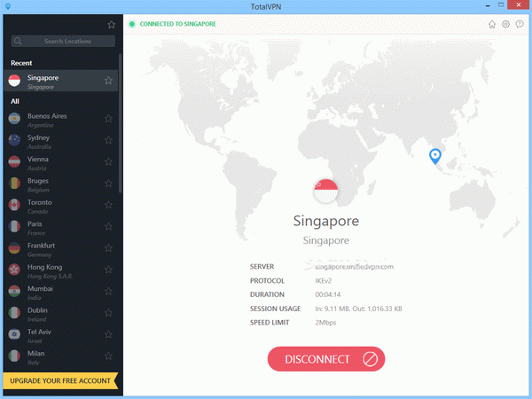Select the Milan location

pos(60,356)
